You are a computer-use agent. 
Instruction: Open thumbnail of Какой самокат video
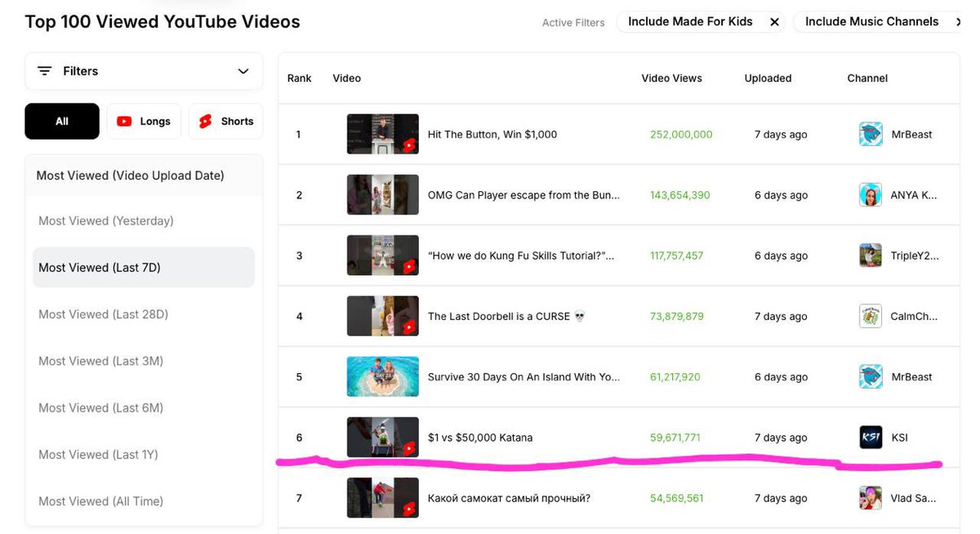point(383,498)
